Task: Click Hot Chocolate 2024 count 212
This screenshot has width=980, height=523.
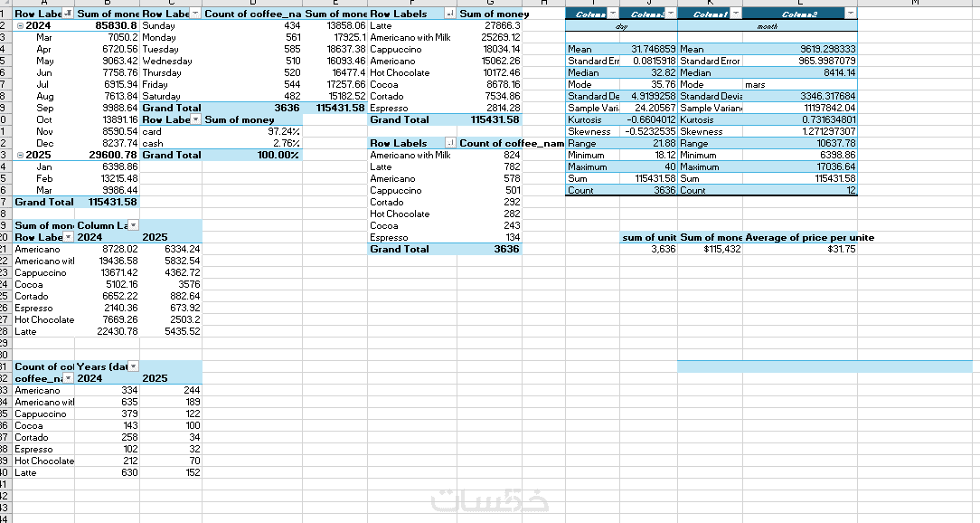Action: 107,461
